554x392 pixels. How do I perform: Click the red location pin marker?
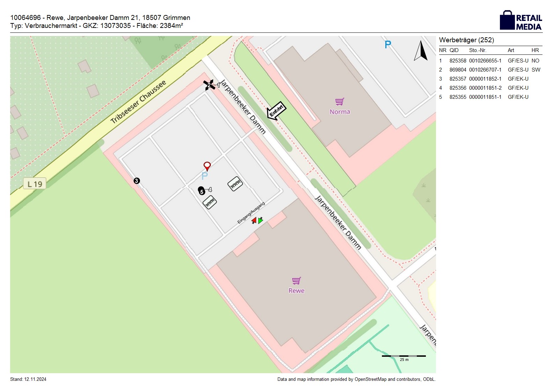pos(207,166)
